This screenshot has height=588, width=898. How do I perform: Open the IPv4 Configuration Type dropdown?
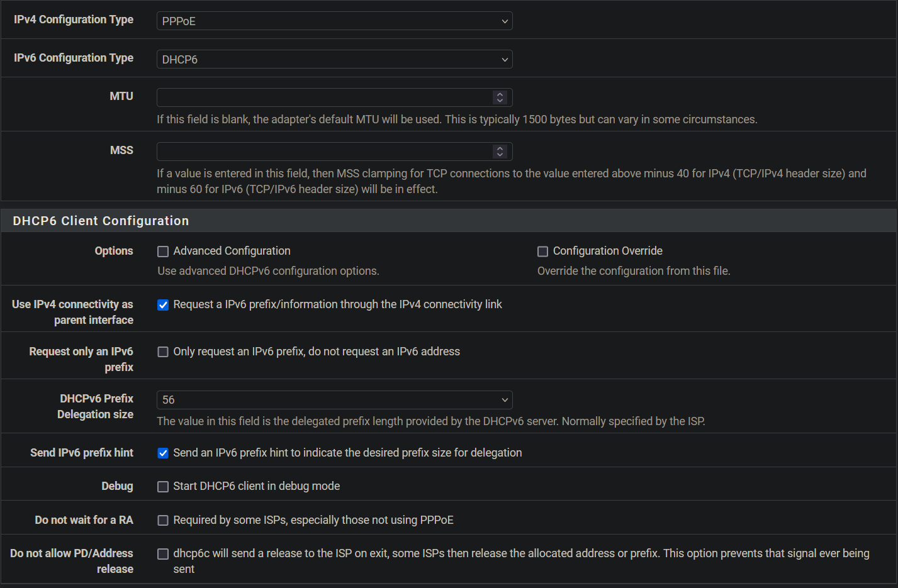334,21
